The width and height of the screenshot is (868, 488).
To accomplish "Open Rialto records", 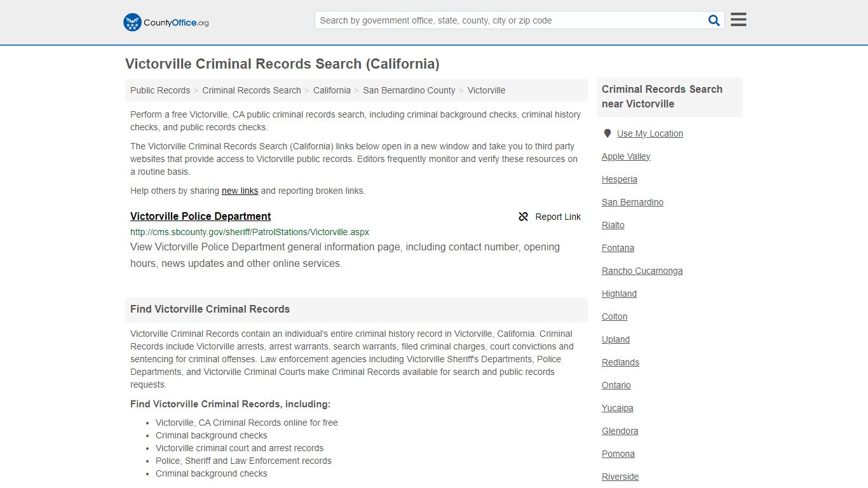I will pyautogui.click(x=613, y=225).
